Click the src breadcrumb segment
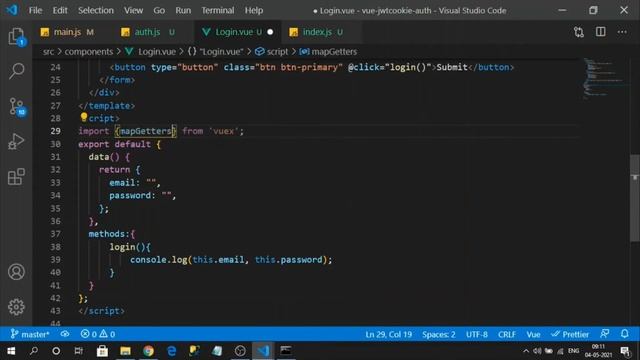 point(48,51)
